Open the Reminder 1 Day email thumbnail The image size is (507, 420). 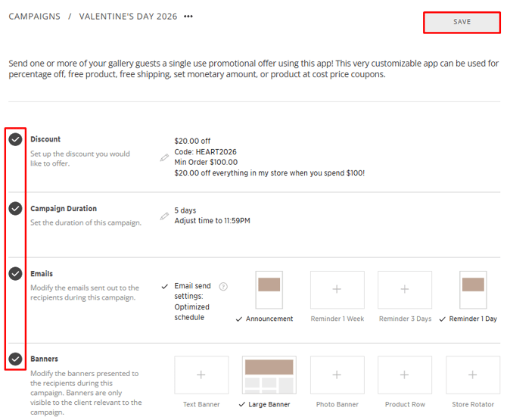[x=473, y=290]
